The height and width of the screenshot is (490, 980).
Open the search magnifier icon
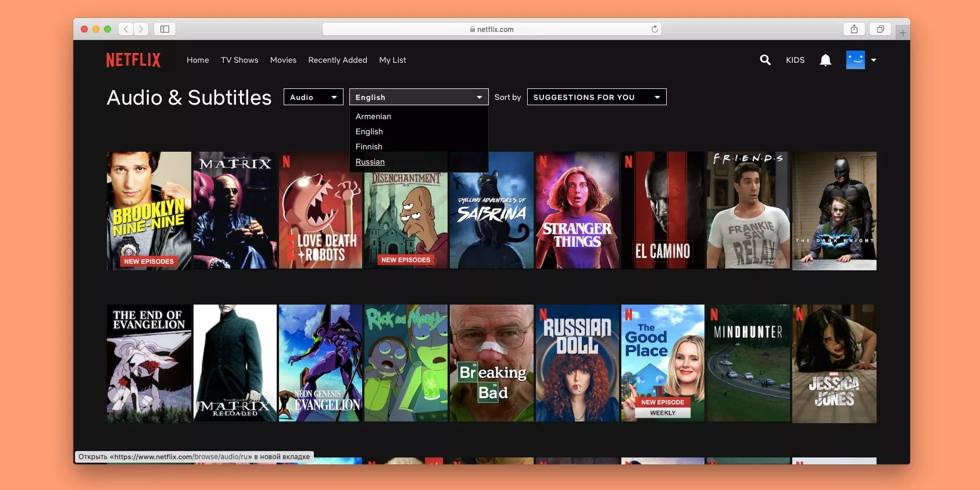tap(765, 60)
